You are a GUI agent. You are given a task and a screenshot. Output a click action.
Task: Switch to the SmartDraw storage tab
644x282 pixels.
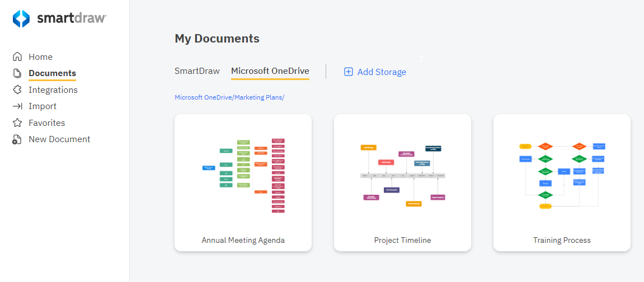[x=197, y=71]
